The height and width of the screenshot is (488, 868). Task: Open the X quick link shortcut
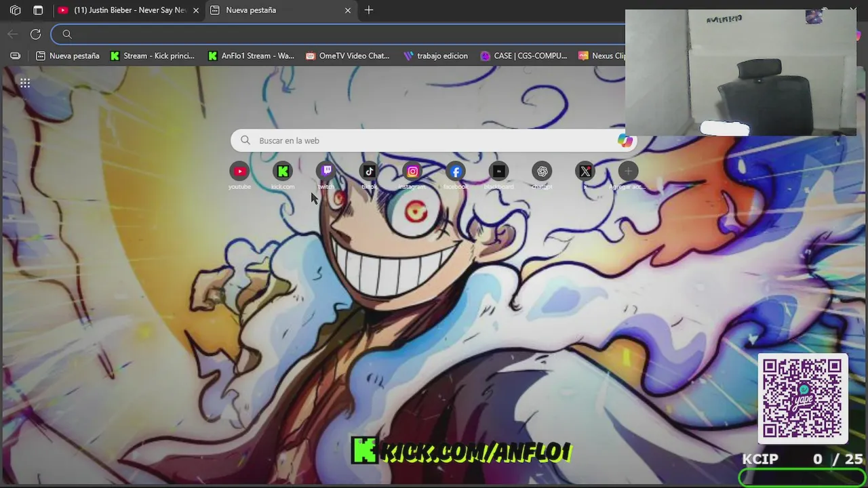point(585,171)
